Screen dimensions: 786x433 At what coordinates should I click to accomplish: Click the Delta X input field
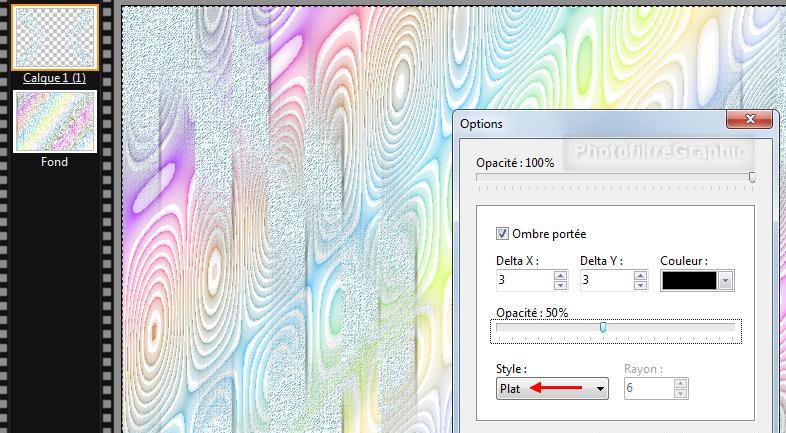pos(525,281)
